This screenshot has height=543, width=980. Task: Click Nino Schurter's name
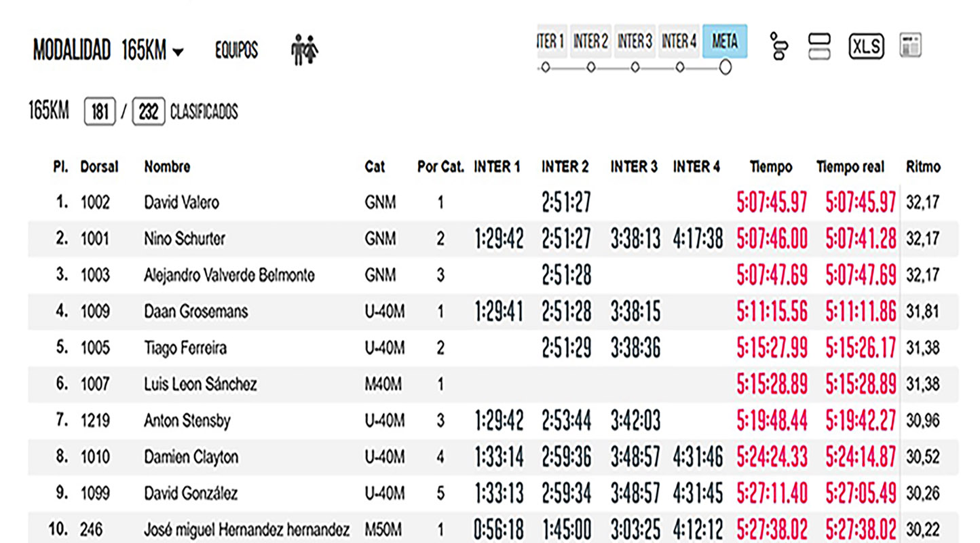[185, 239]
